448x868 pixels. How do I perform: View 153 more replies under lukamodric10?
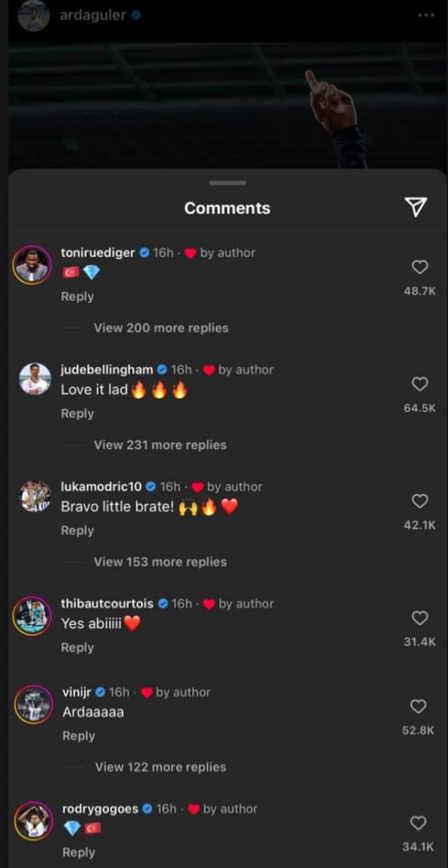[160, 562]
